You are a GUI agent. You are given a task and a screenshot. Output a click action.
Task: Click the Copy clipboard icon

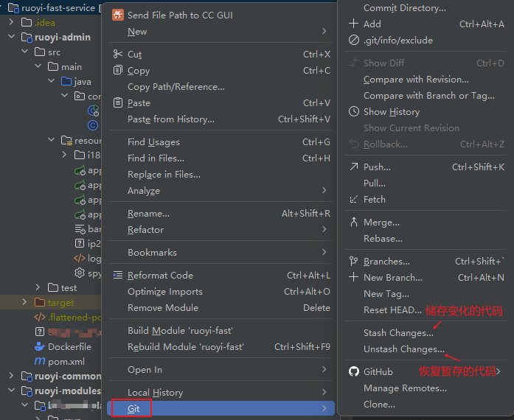point(118,70)
